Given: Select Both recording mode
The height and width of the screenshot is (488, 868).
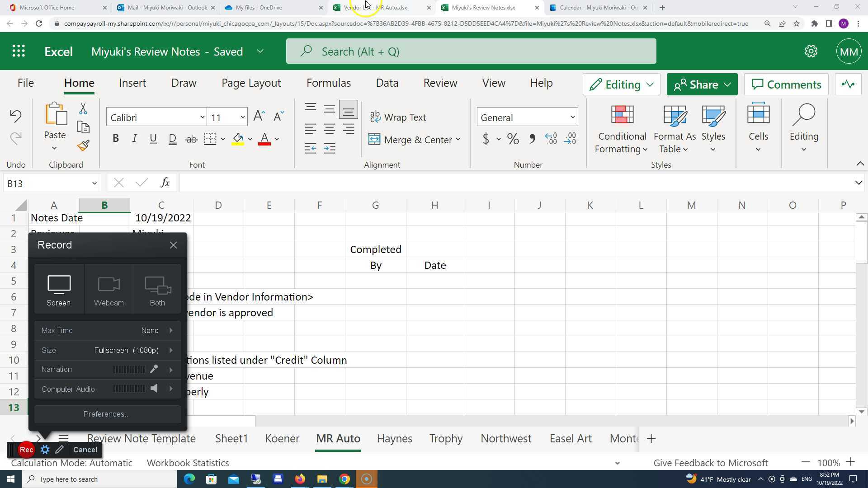Looking at the screenshot, I should [157, 289].
